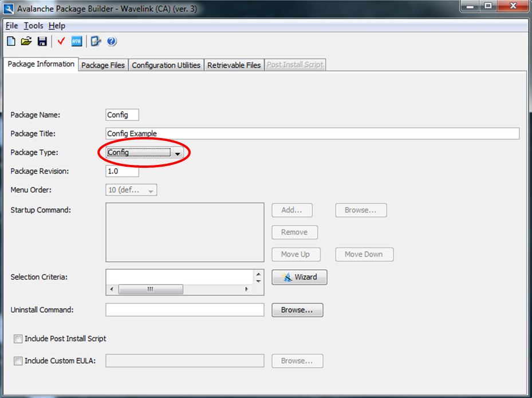This screenshot has height=398, width=532.
Task: Save the package using the disk icon
Action: 42,41
